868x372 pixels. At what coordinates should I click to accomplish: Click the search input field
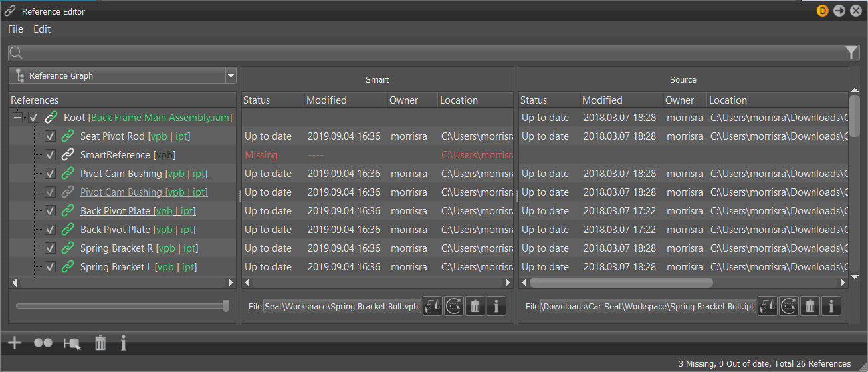pyautogui.click(x=433, y=53)
